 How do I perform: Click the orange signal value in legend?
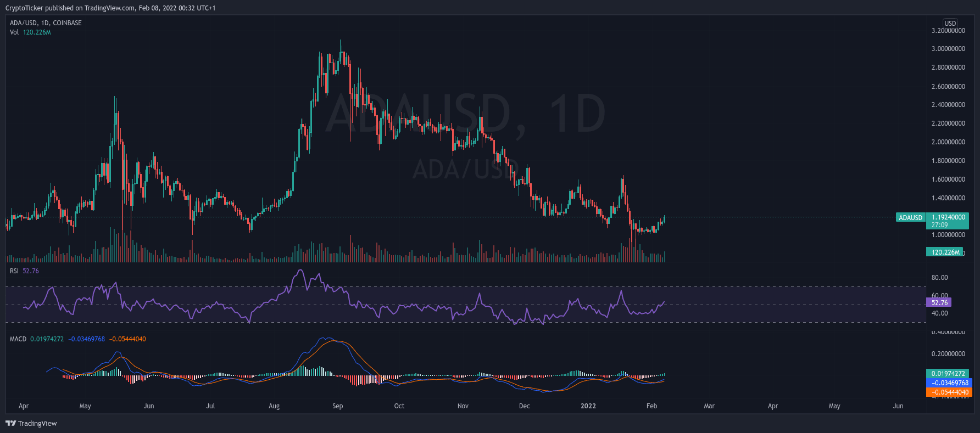click(x=127, y=339)
